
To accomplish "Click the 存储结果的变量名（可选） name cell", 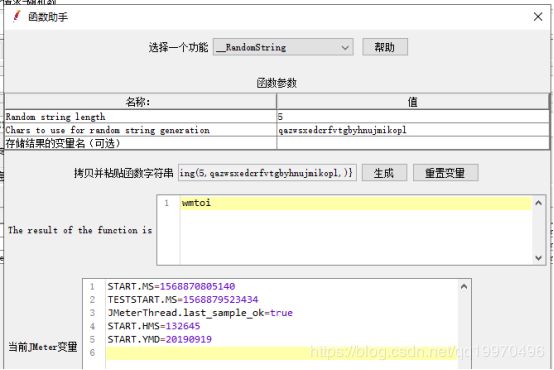I will pos(140,143).
